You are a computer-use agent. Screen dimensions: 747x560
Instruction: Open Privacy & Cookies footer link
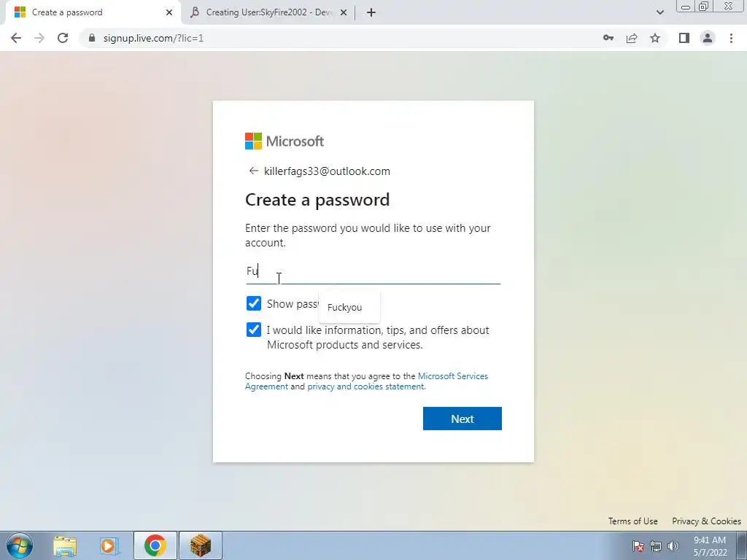[x=706, y=521]
